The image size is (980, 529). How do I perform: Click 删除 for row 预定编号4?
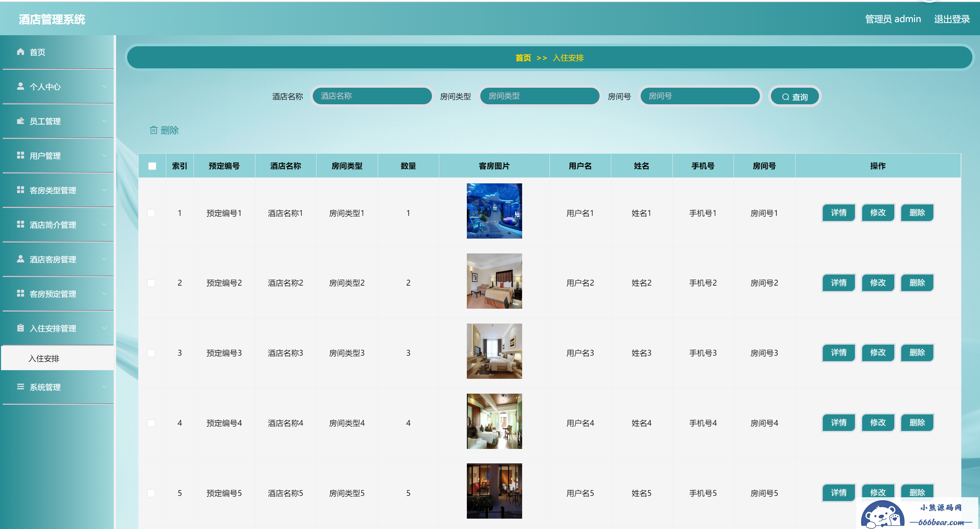click(917, 423)
